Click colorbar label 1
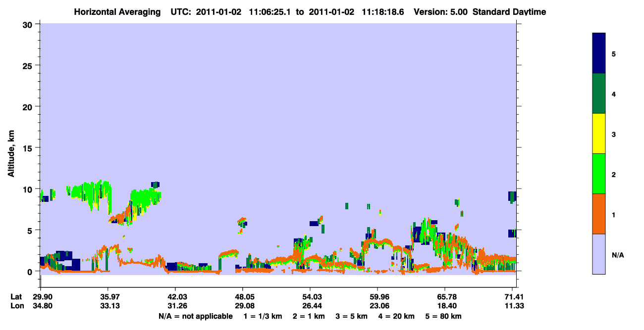 (x=614, y=214)
